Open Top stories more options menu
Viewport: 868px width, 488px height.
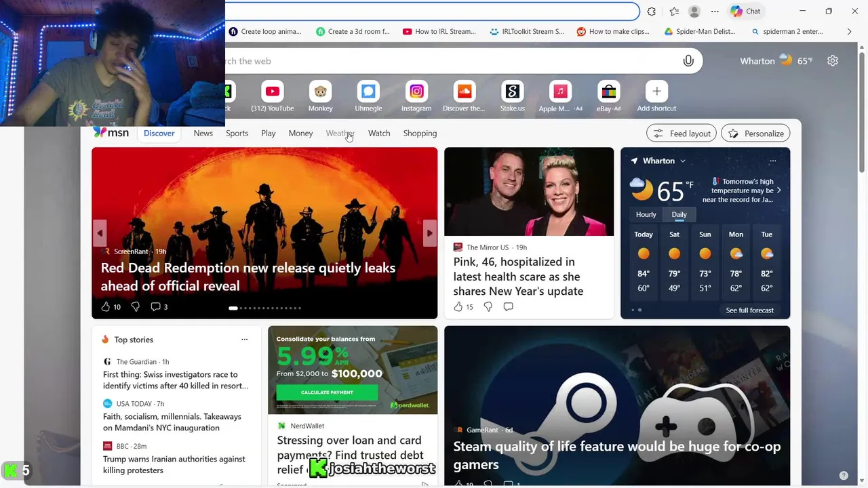click(x=244, y=340)
